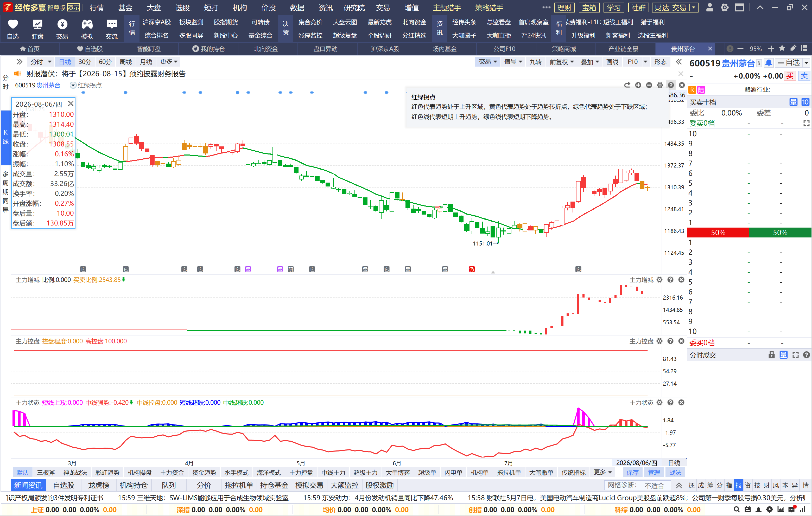
Task: Switch to the 产业链全景 tab
Action: coord(623,49)
